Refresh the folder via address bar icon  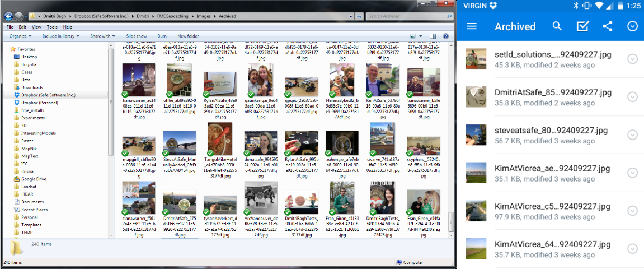(360, 16)
